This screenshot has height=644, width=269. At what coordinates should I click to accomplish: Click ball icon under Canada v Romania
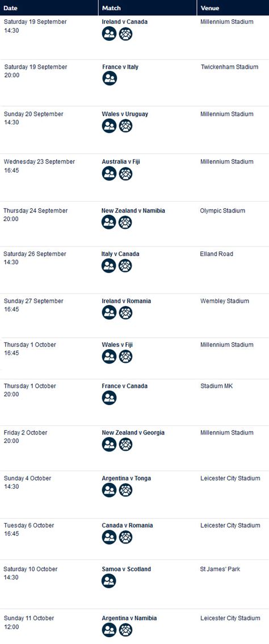[x=125, y=537]
